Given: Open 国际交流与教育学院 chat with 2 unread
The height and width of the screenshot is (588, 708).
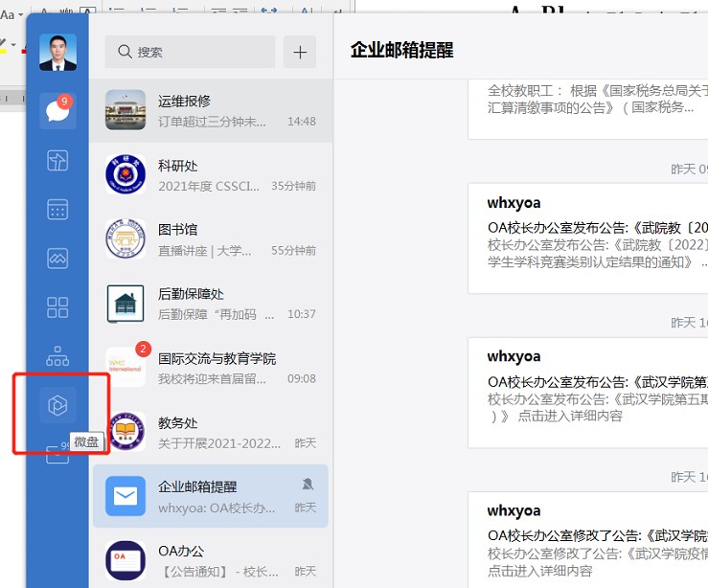Looking at the screenshot, I should [x=211, y=368].
